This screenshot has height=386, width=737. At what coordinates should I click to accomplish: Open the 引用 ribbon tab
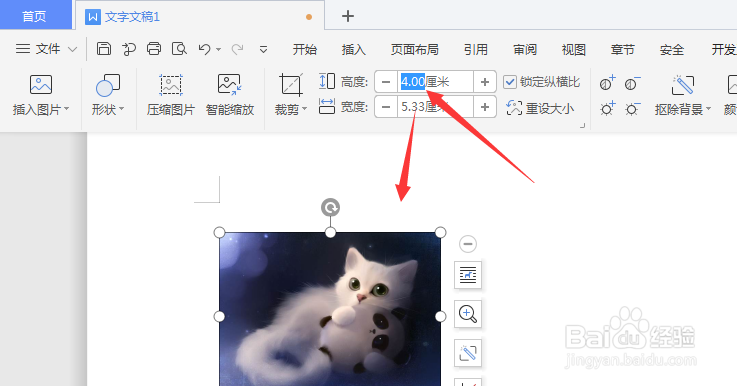(x=476, y=49)
